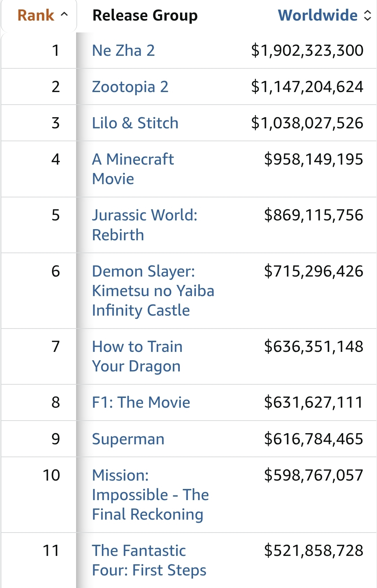Click rank number 11 cell
Viewport: 377px width, 588px height.
(51, 551)
